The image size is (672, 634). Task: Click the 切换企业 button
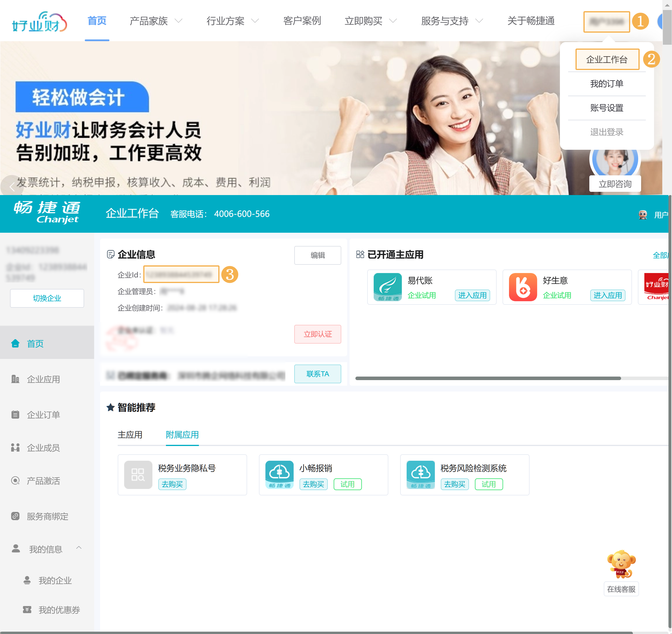tap(47, 298)
